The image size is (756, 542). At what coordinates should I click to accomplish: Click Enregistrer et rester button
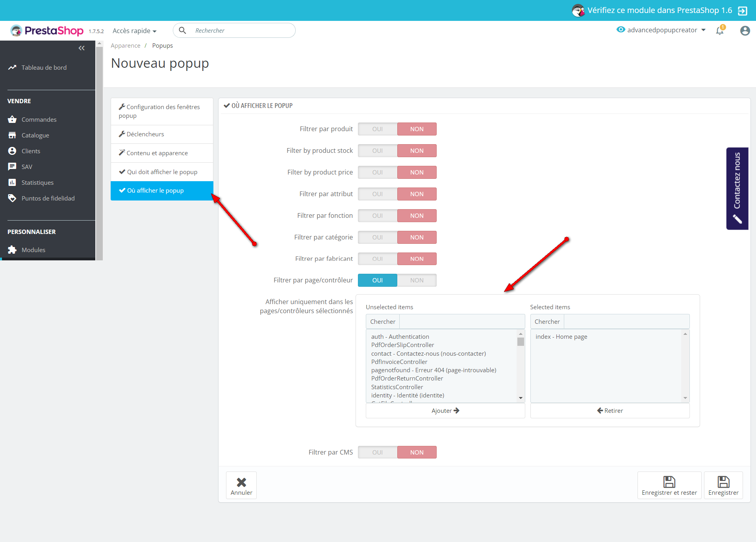point(669,485)
